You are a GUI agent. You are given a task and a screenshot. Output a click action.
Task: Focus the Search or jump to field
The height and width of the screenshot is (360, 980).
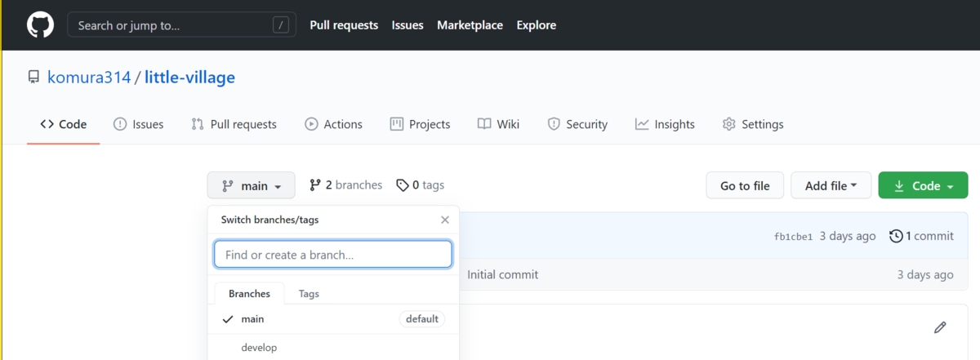pos(181,25)
